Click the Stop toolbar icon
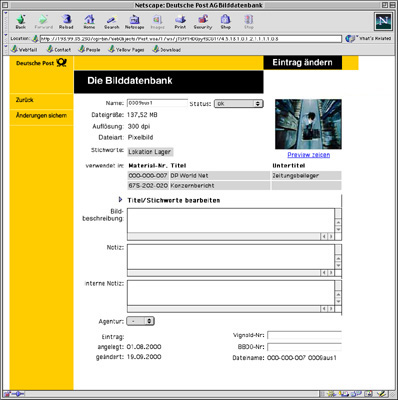The height and width of the screenshot is (400, 398). (x=248, y=22)
